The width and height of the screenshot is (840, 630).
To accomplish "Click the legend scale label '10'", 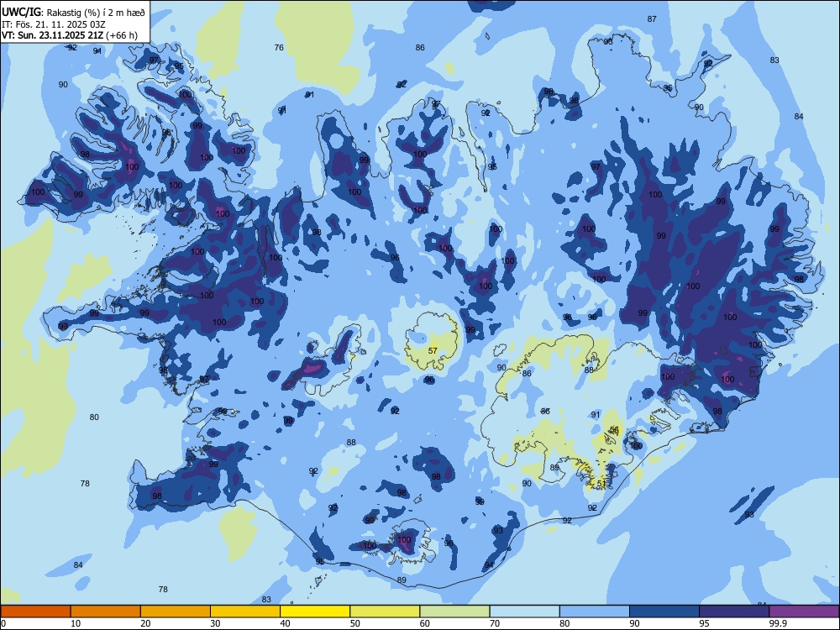I will coord(76,623).
